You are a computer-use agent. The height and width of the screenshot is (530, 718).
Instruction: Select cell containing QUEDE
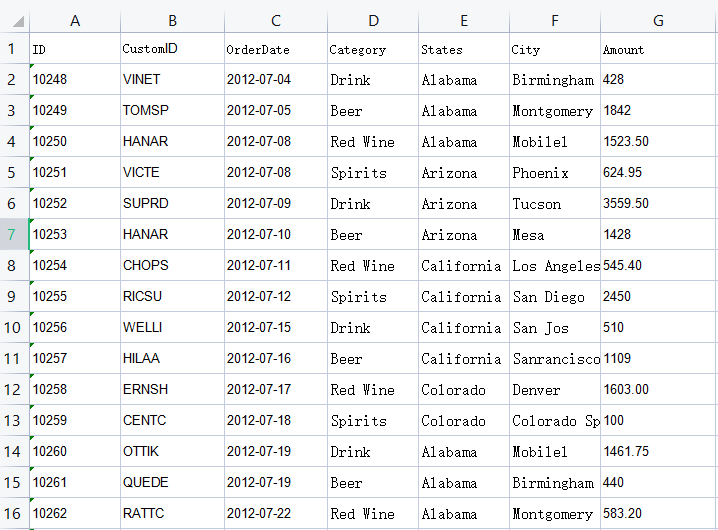click(x=173, y=482)
